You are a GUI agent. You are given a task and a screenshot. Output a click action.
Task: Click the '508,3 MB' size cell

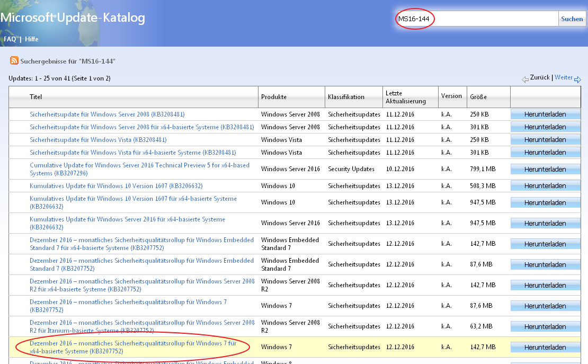[x=483, y=186]
